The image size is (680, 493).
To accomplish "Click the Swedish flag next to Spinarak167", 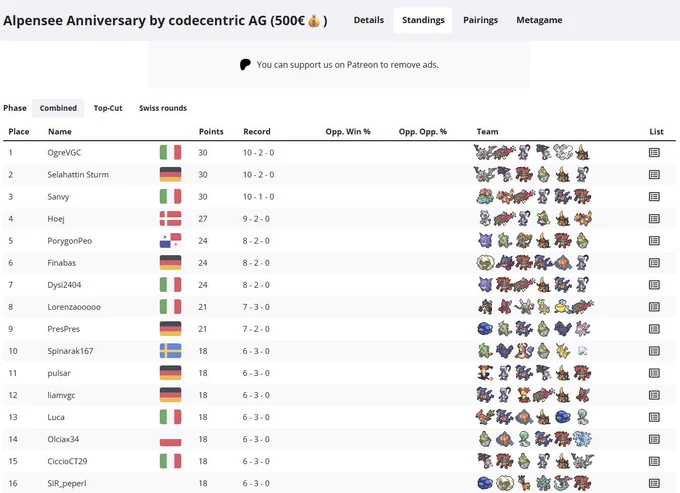I will coord(170,351).
